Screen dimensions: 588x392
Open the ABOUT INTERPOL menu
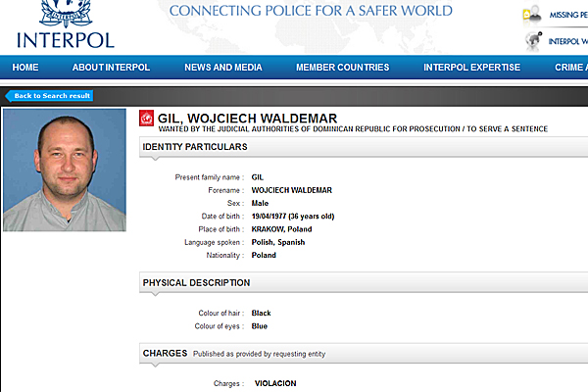[x=111, y=68]
